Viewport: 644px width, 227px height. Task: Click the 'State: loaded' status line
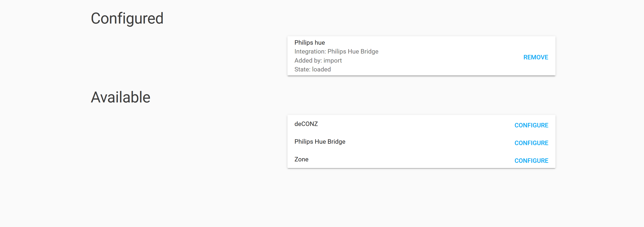coord(313,69)
